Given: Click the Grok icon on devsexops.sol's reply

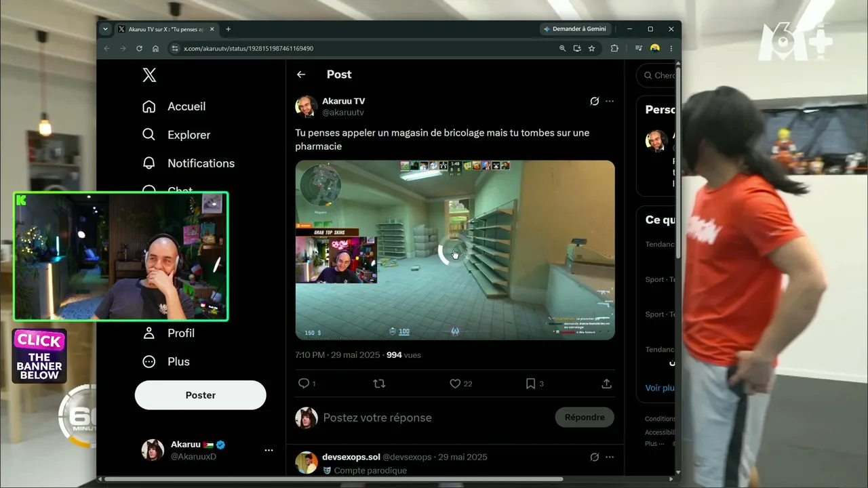Looking at the screenshot, I should 595,457.
